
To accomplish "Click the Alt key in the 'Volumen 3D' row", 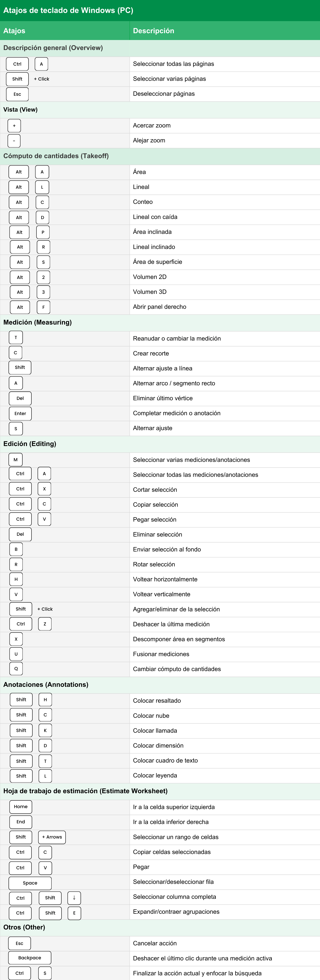I will [20, 292].
